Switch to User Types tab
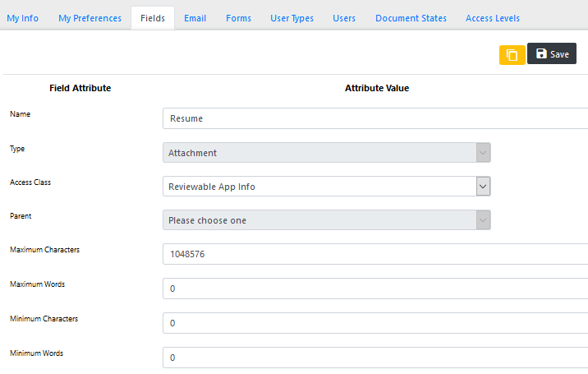Screen dimensions: 588x374 pyautogui.click(x=292, y=18)
